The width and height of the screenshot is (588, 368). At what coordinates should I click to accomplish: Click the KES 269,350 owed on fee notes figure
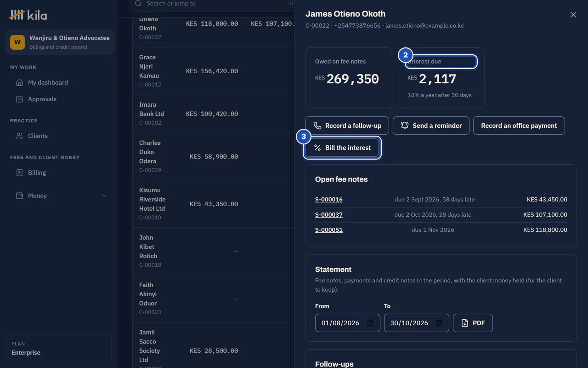(347, 79)
